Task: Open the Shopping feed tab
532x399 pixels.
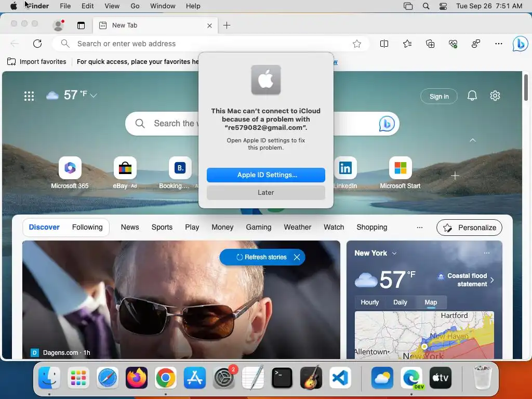Action: point(371,228)
